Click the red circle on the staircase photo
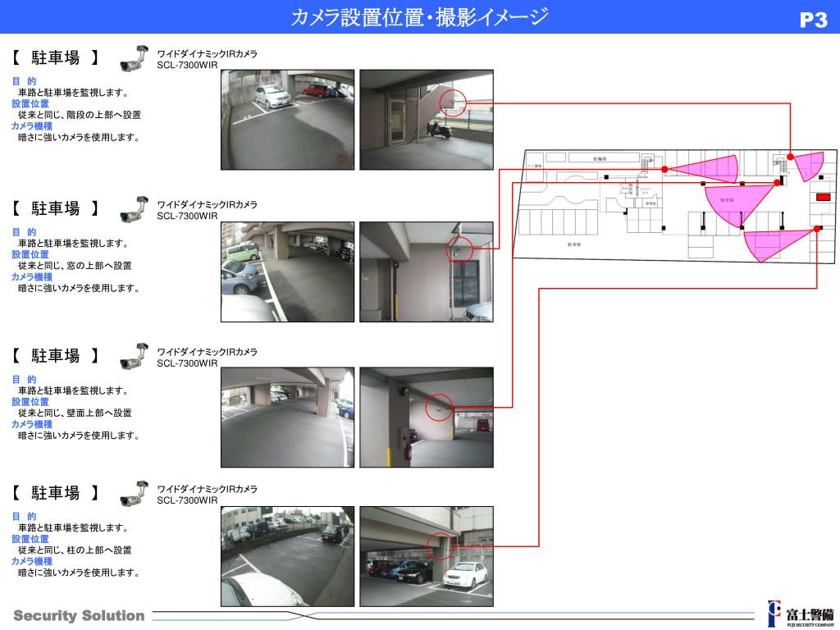The image size is (840, 630). click(x=453, y=102)
